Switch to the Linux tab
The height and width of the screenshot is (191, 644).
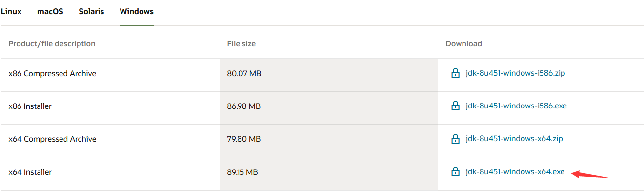[x=11, y=11]
